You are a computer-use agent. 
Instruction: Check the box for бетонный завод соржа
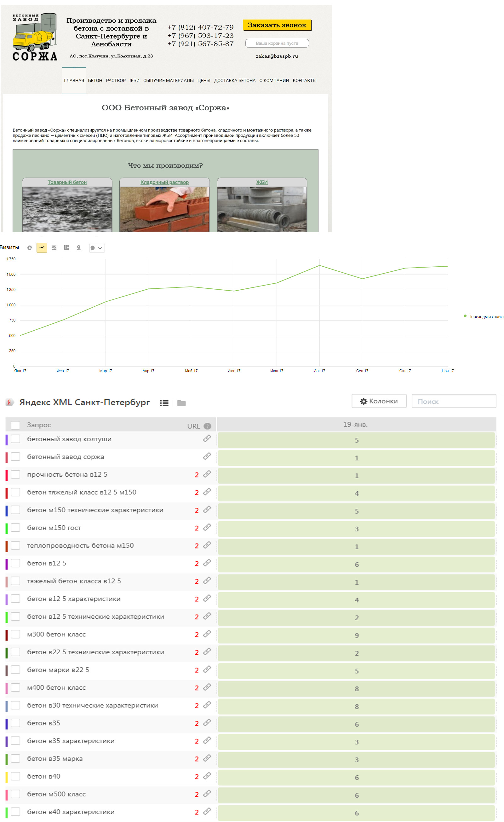(x=15, y=457)
